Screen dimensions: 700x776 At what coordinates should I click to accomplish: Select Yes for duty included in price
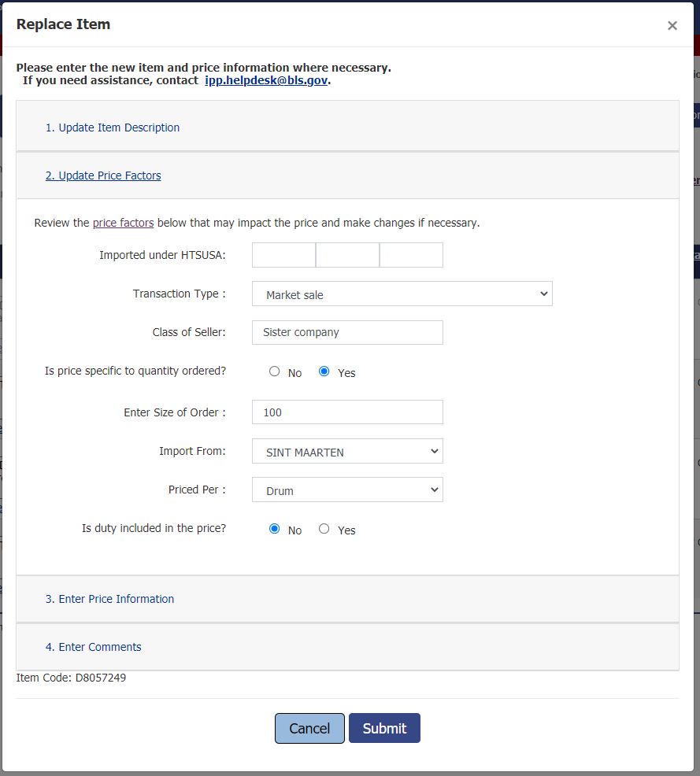tap(324, 529)
